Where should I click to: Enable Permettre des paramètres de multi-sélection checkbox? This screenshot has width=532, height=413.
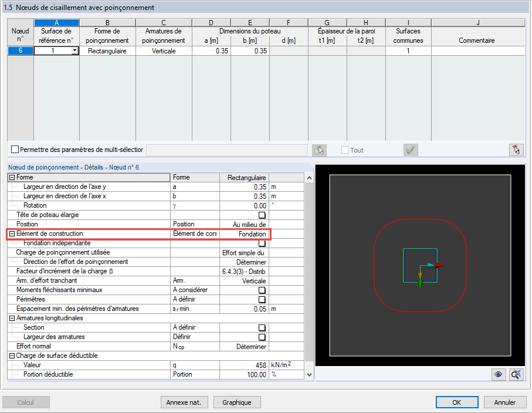pyautogui.click(x=15, y=150)
